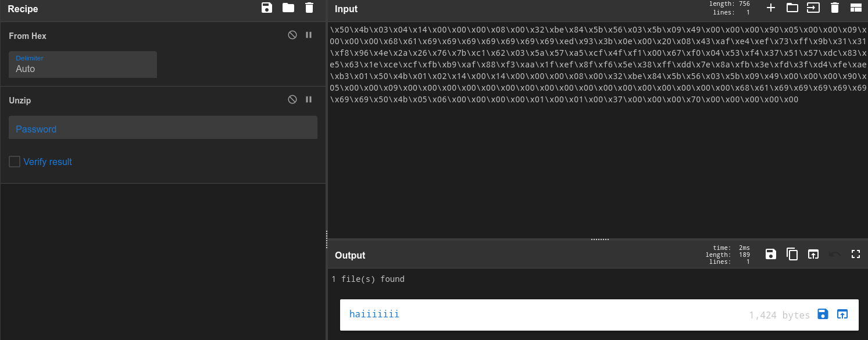Maximise the output pane
868x340 pixels.
(x=855, y=254)
